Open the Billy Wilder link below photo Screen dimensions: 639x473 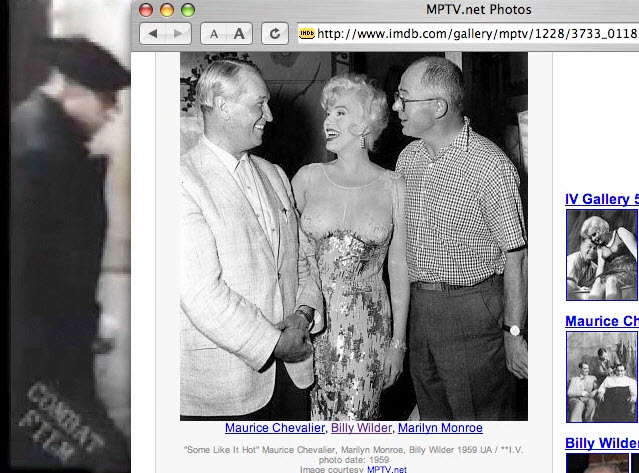click(x=361, y=428)
